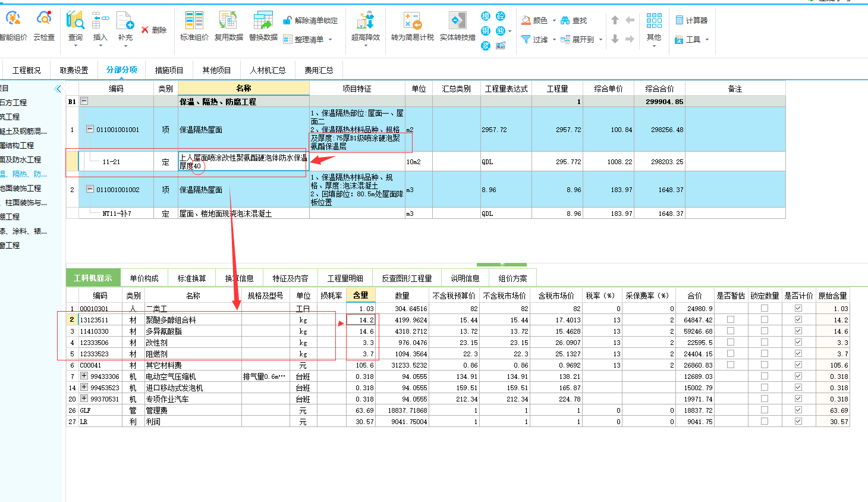Expand 电动空气压缩机 row 99433306
The width and height of the screenshot is (868, 502).
click(x=84, y=376)
